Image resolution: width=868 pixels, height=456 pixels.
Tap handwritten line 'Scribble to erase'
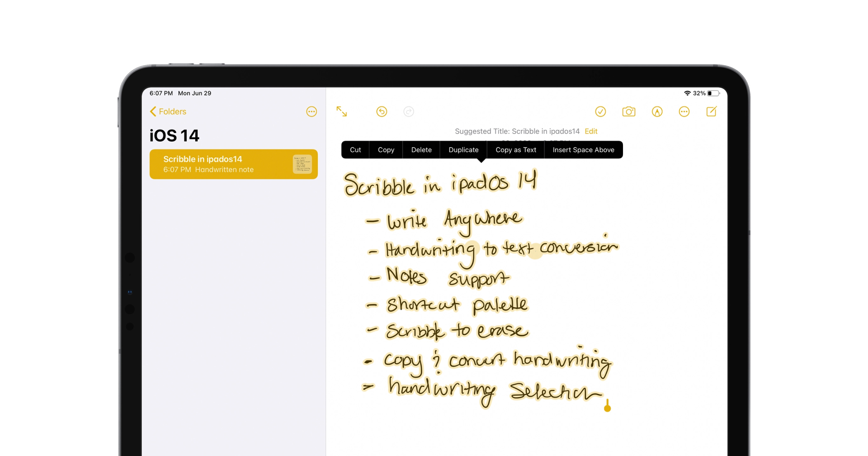[447, 331]
